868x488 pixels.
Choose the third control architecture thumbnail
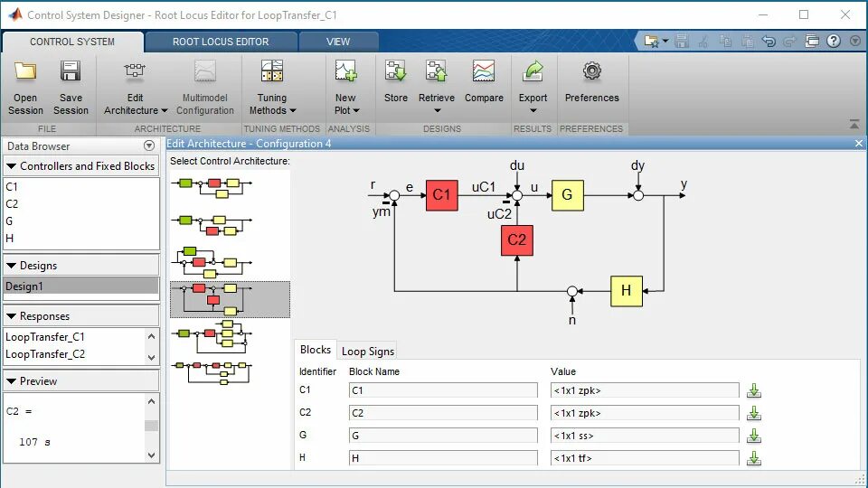(212, 262)
